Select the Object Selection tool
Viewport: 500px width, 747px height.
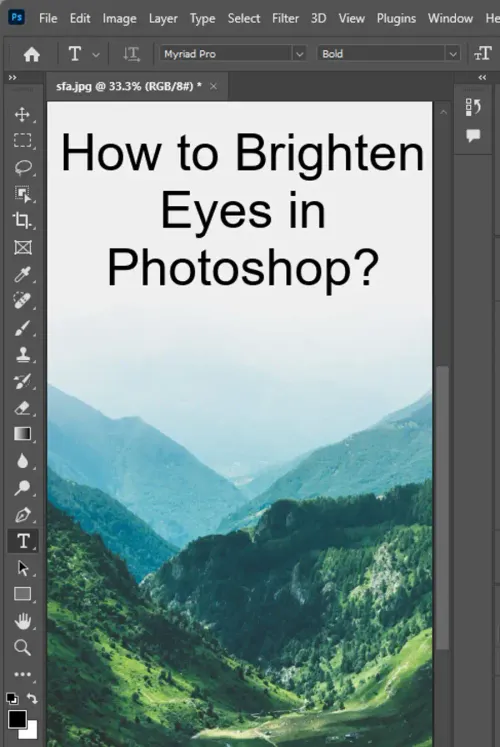point(22,194)
